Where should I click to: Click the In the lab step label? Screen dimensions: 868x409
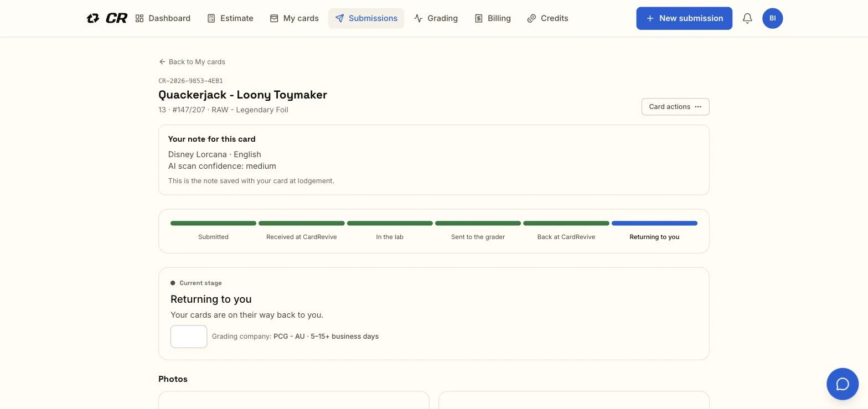[390, 237]
